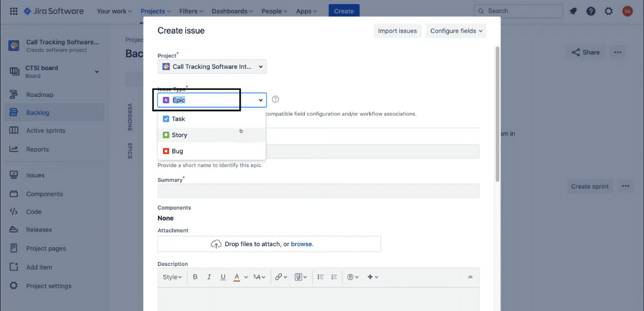Image resolution: width=644 pixels, height=311 pixels.
Task: Open the more text formatting dropdown
Action: (260, 277)
